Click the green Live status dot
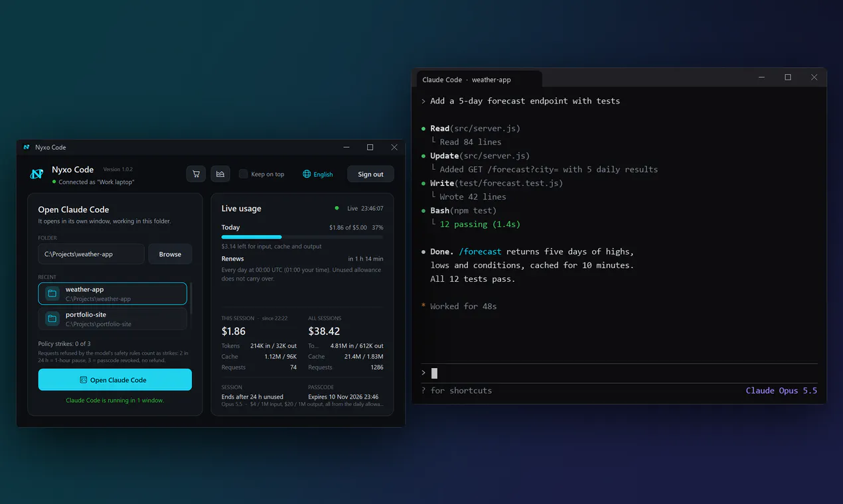The image size is (843, 504). [337, 208]
